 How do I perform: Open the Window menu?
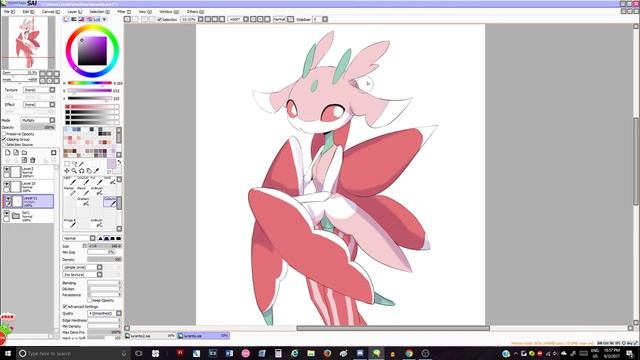[x=169, y=12]
